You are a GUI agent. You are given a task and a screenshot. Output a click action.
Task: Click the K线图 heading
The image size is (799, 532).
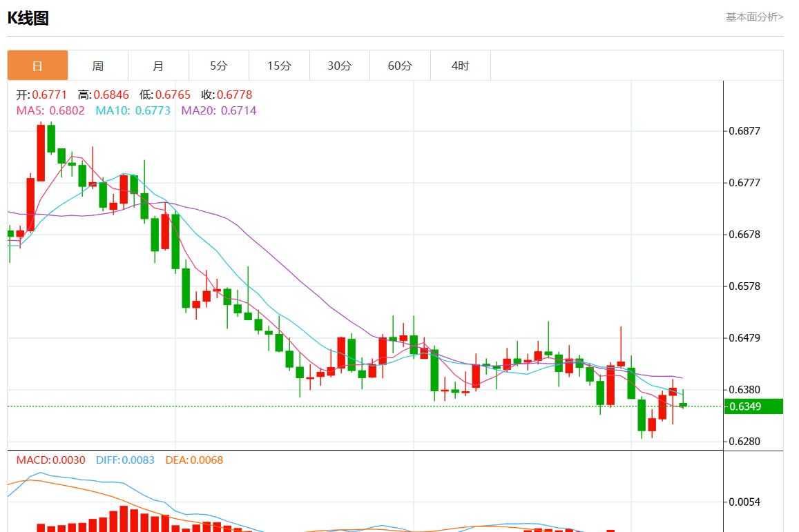click(28, 19)
